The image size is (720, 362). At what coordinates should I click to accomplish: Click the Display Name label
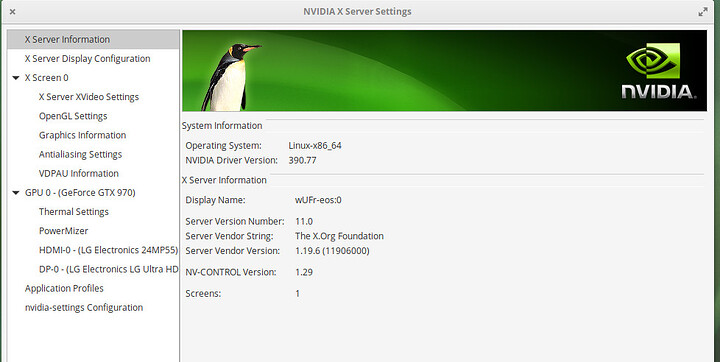[215, 200]
